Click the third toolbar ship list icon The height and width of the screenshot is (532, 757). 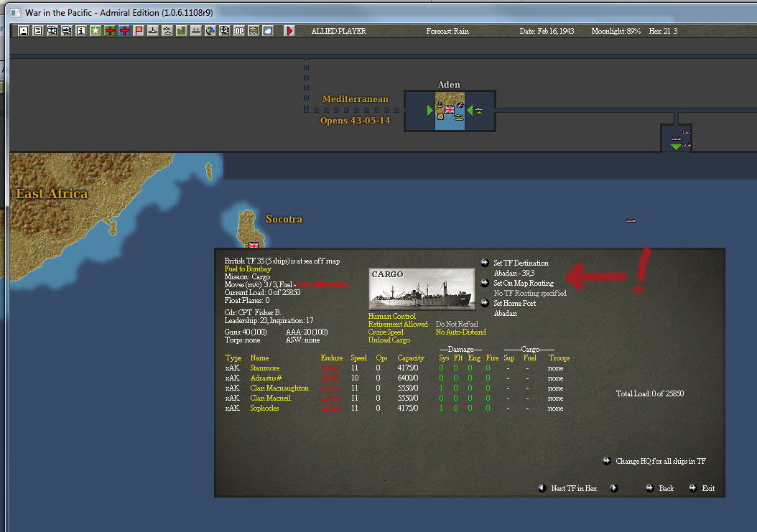[52, 31]
